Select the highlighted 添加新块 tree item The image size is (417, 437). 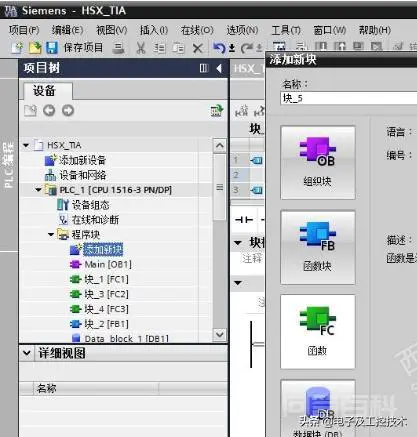103,249
